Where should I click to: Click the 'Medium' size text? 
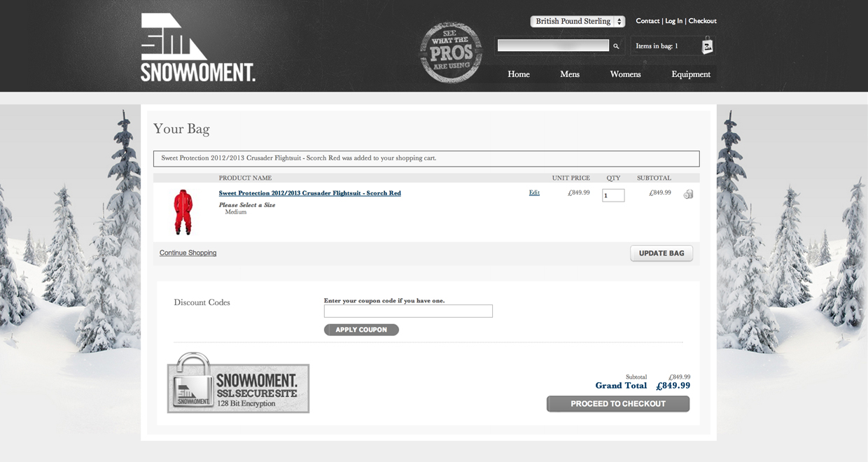point(236,212)
